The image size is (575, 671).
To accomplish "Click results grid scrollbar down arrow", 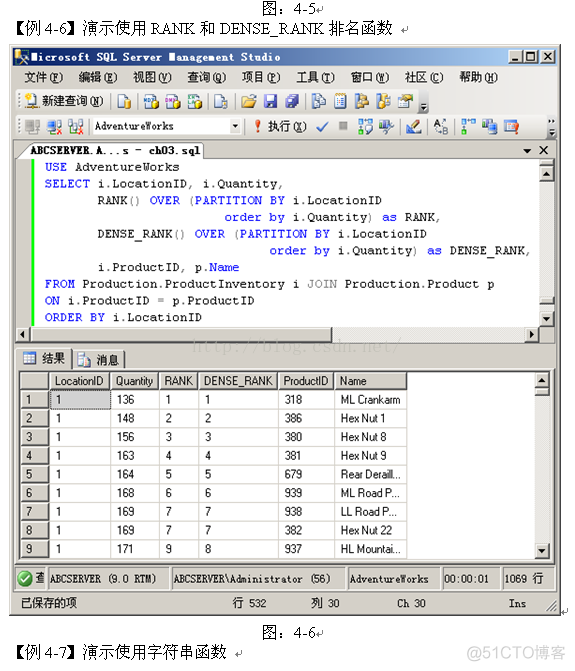I will pos(542,550).
